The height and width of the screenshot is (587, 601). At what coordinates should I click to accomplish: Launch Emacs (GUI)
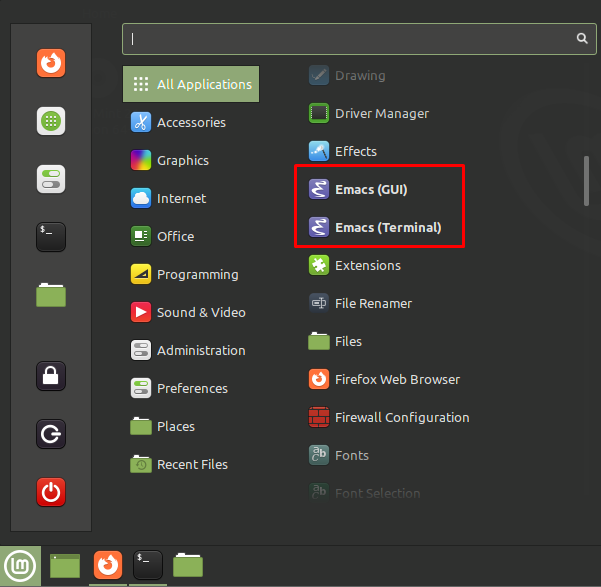(x=370, y=189)
